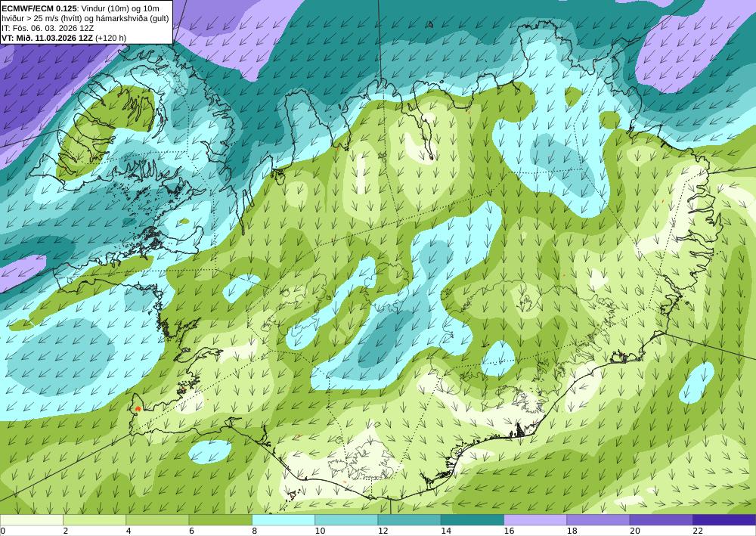
Task: Click the '14' tick label on the color scale
Action: [x=446, y=531]
